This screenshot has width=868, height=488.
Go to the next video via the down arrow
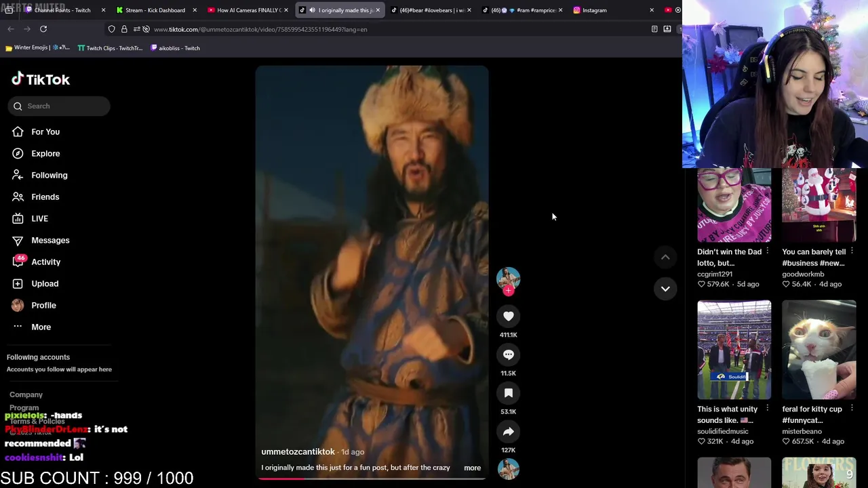click(x=665, y=289)
